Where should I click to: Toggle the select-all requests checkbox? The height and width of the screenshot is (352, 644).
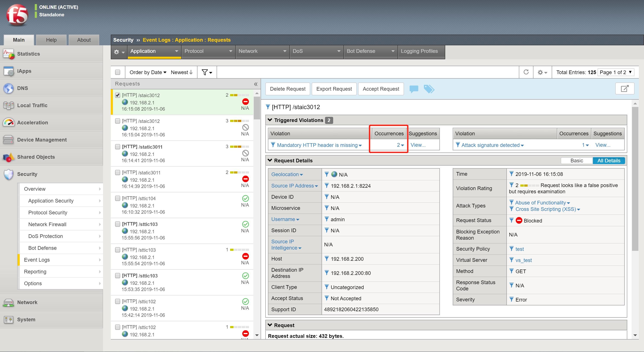117,72
